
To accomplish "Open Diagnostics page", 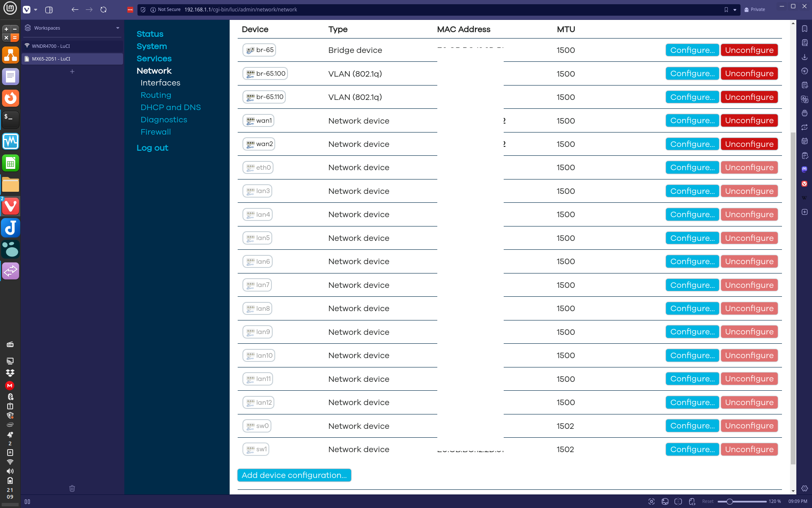I will pyautogui.click(x=164, y=120).
